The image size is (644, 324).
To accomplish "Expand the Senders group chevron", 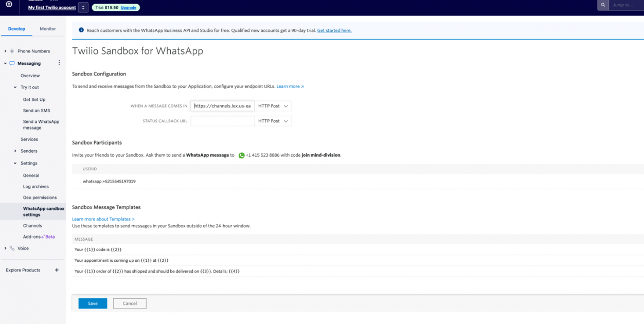I will 15,151.
